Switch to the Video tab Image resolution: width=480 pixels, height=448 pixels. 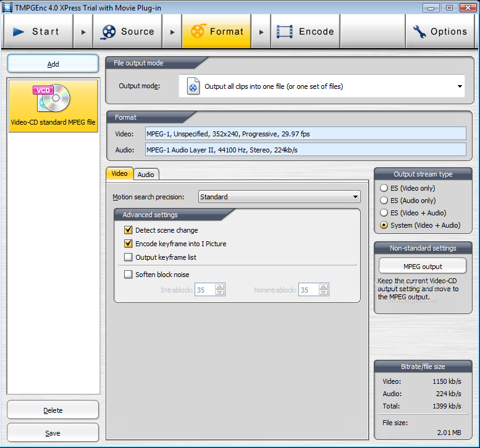119,173
